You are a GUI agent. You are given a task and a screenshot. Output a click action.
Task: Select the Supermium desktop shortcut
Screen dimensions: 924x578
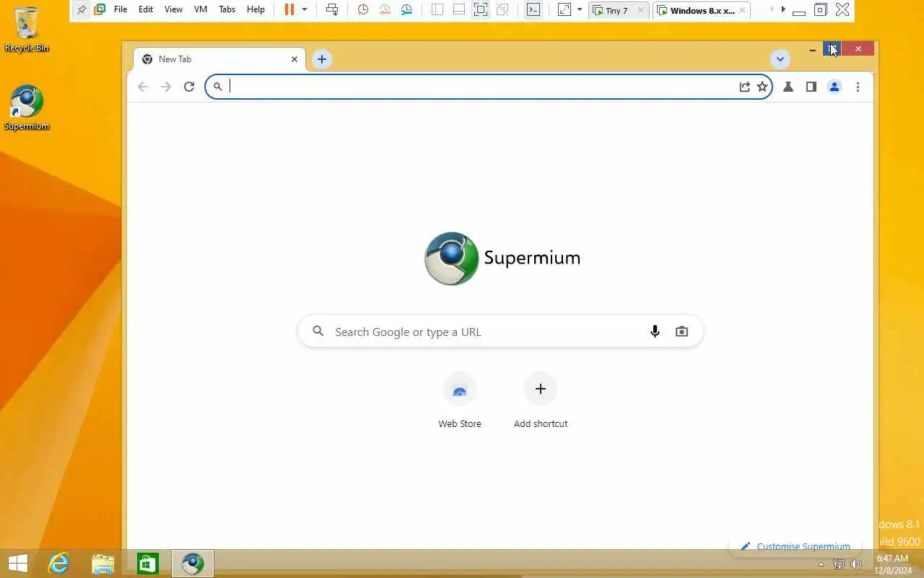(27, 108)
